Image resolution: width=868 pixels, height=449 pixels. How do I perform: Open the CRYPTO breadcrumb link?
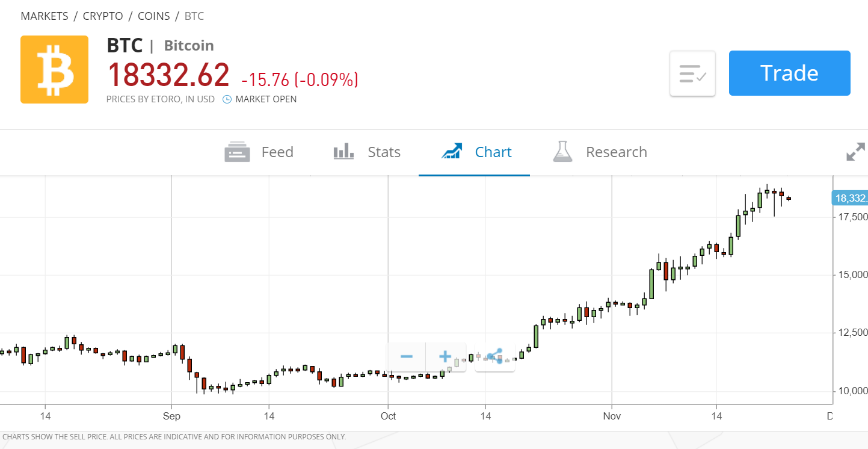(103, 16)
